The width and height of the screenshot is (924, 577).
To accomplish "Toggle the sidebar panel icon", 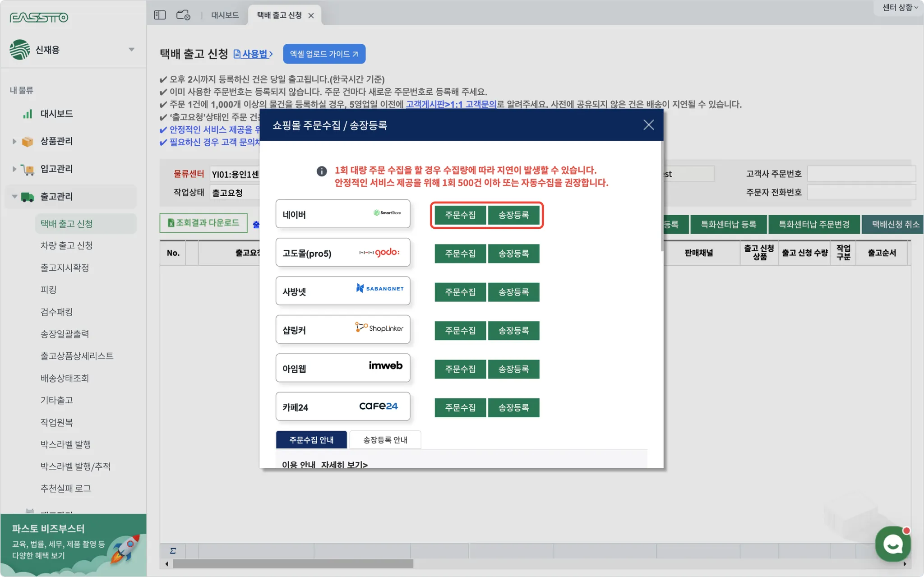I will (160, 15).
